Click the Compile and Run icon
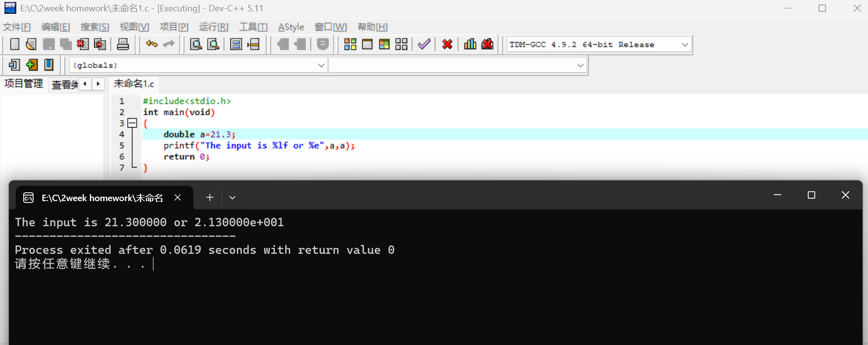 click(384, 44)
